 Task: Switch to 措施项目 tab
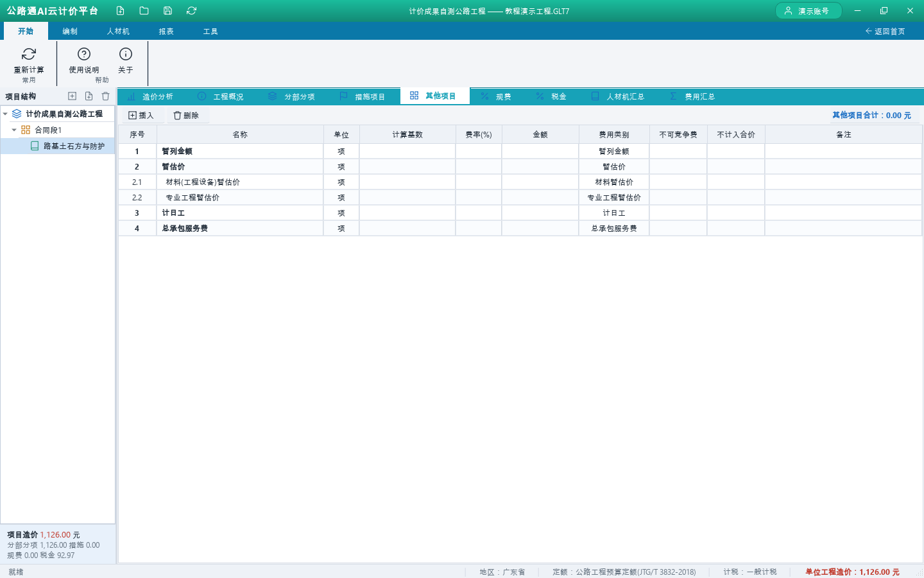click(363, 96)
